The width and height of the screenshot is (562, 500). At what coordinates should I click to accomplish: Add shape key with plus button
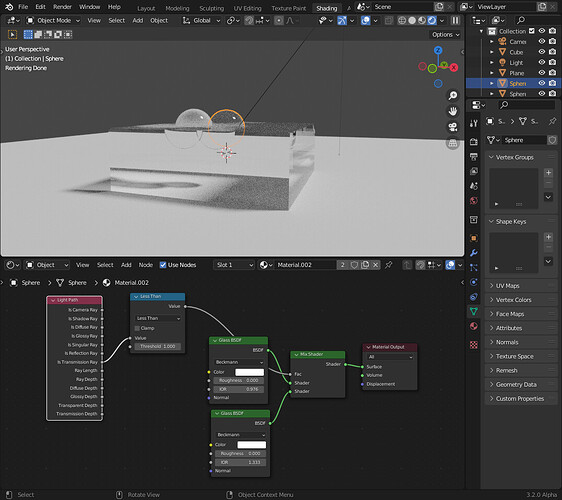(x=548, y=237)
